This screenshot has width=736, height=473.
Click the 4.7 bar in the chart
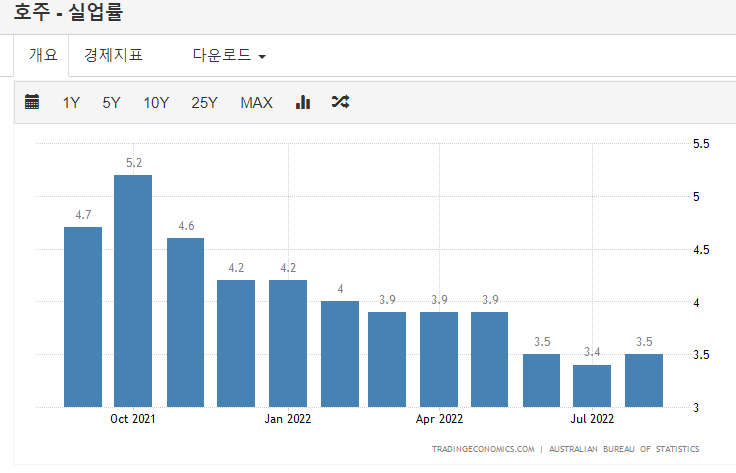tap(83, 317)
